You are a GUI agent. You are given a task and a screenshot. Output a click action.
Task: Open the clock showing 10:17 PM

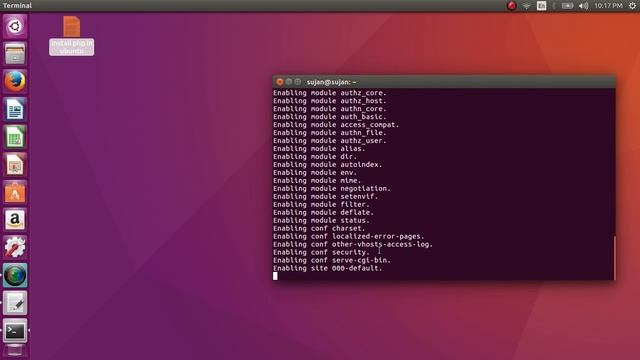click(x=608, y=6)
